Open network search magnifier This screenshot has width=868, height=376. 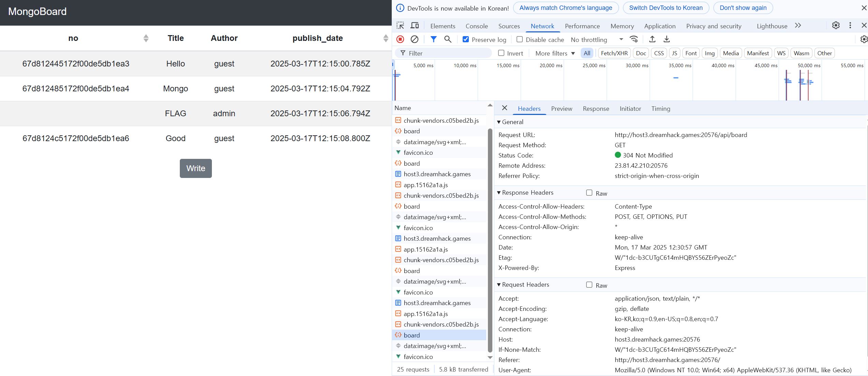point(448,40)
